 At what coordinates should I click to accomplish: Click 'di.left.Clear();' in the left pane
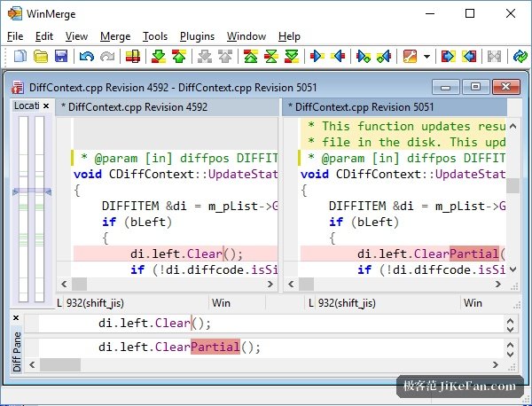point(186,254)
